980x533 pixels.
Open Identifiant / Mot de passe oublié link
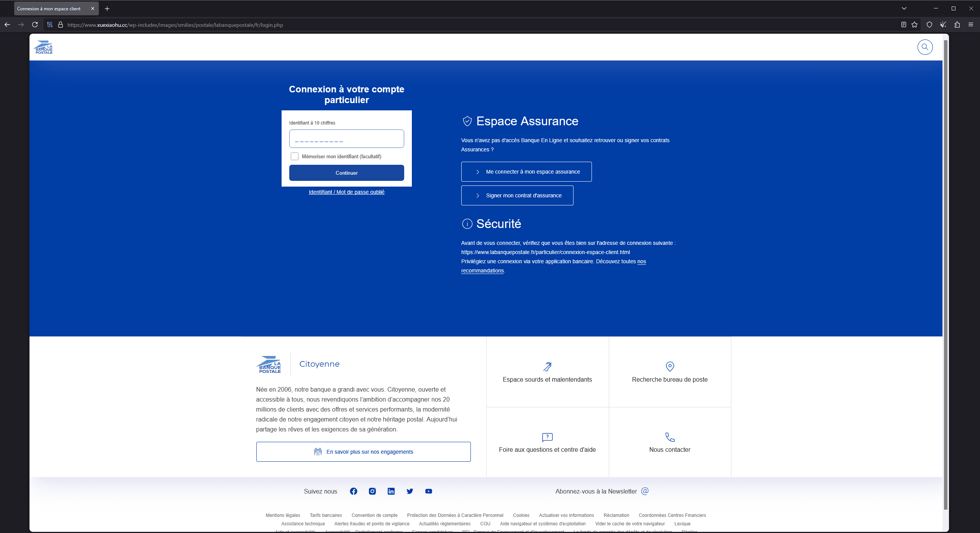(x=346, y=192)
